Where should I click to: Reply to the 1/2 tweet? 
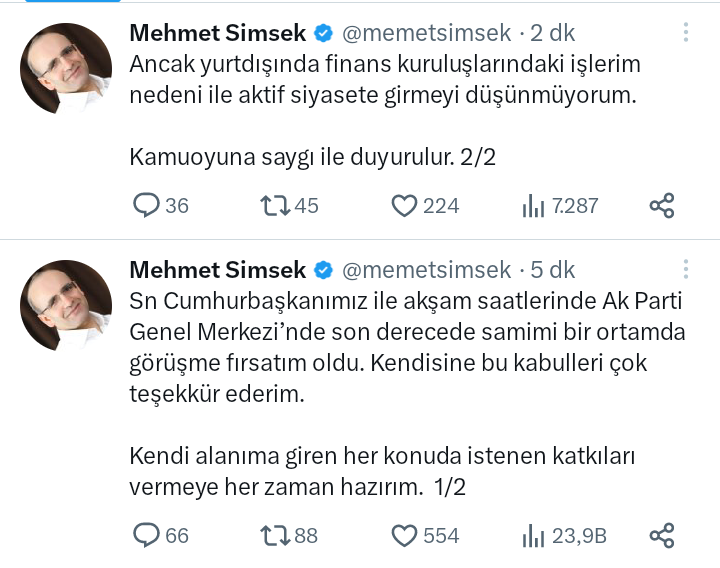tap(147, 536)
